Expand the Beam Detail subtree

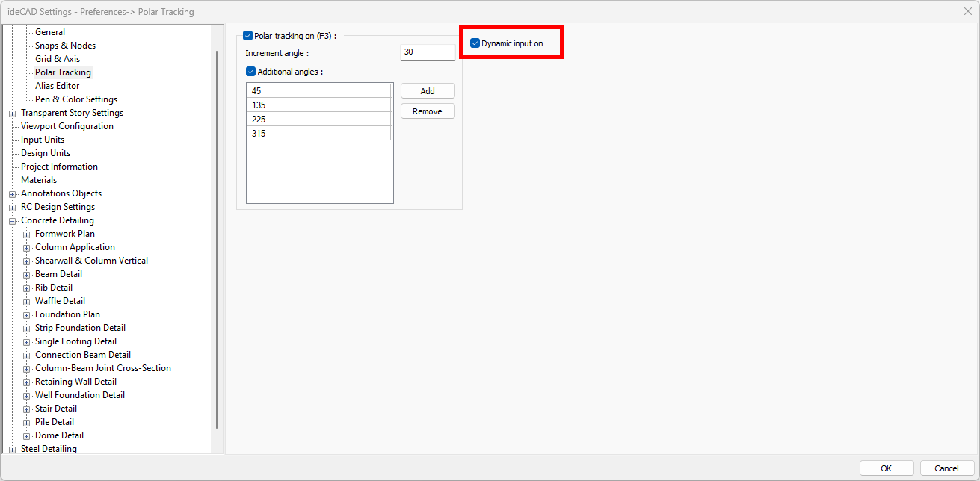point(27,275)
